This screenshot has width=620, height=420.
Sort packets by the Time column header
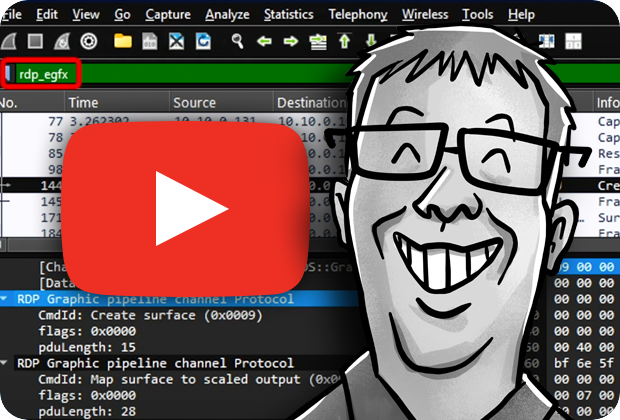coord(117,102)
